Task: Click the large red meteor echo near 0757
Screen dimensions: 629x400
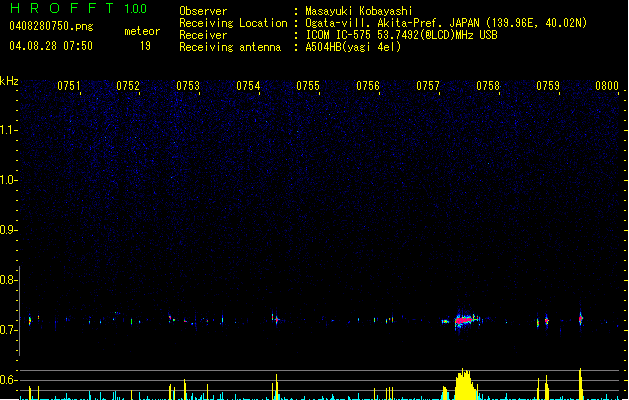Action: [x=465, y=320]
